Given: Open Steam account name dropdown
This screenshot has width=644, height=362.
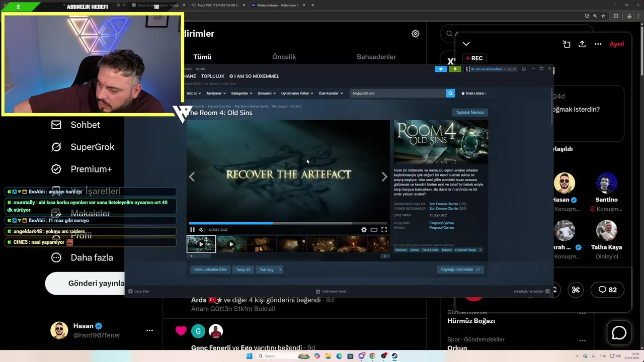Looking at the screenshot, I should pyautogui.click(x=491, y=69).
